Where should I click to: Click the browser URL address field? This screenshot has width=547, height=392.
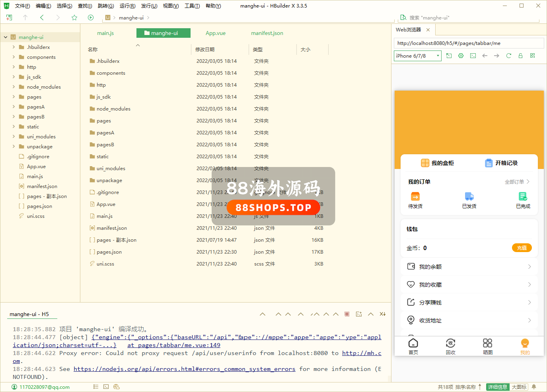(x=469, y=43)
